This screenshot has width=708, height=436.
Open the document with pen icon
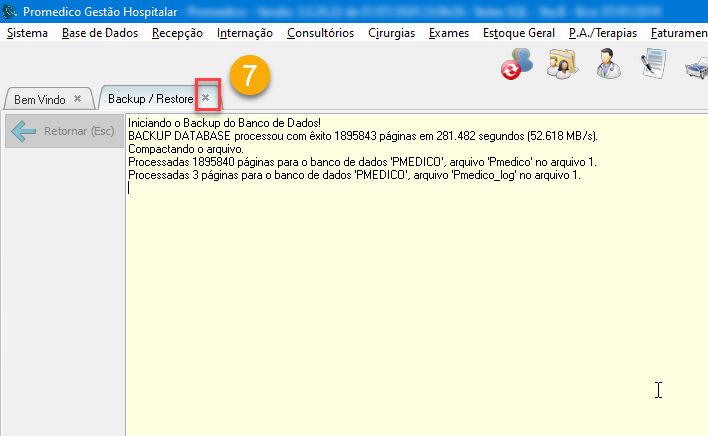653,68
